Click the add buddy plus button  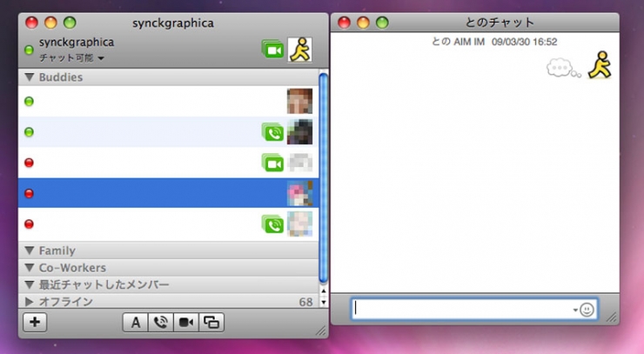click(35, 322)
